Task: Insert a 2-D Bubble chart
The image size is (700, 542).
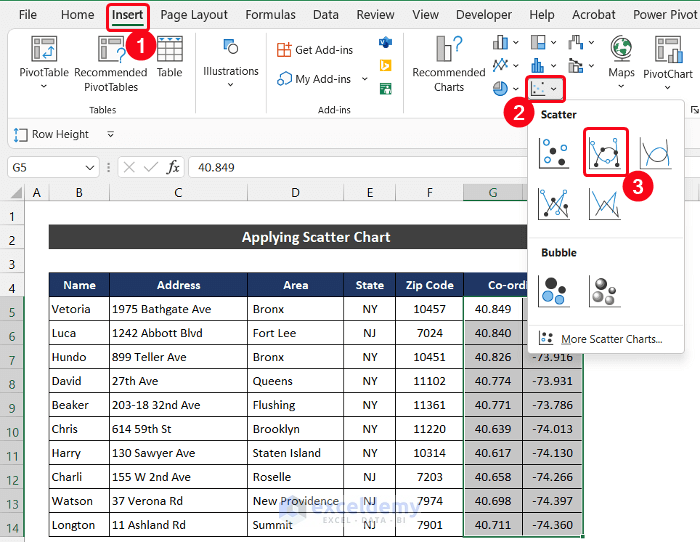Action: 554,290
